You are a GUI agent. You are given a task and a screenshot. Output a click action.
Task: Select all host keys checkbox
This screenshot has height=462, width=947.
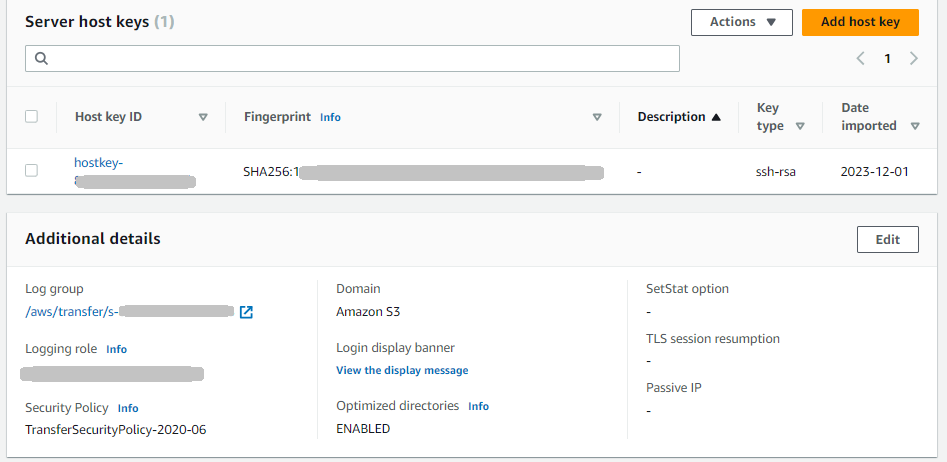coord(31,116)
